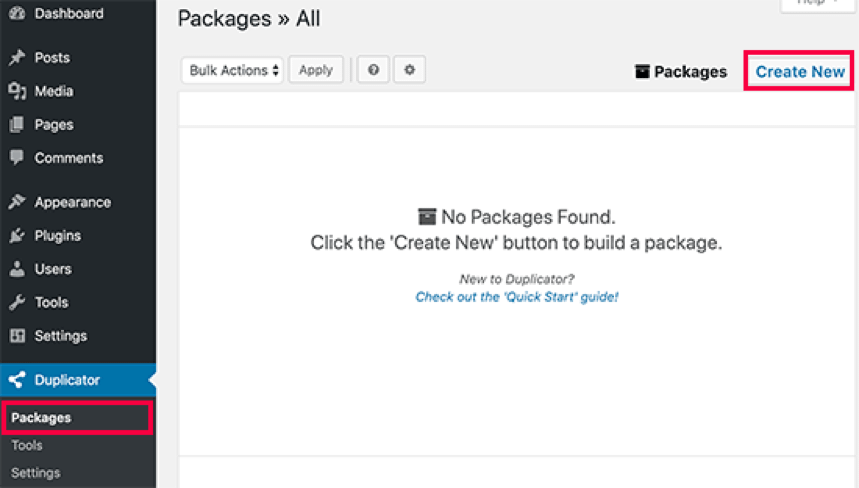Image resolution: width=859 pixels, height=488 pixels.
Task: Click the Plugins plug icon
Action: point(17,236)
